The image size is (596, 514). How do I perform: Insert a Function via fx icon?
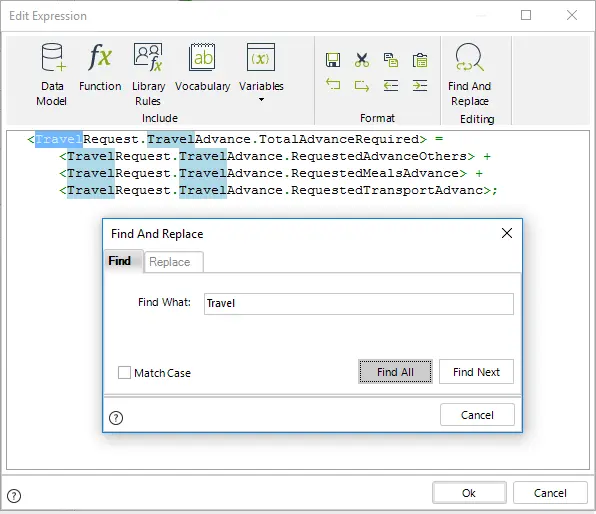pyautogui.click(x=100, y=57)
